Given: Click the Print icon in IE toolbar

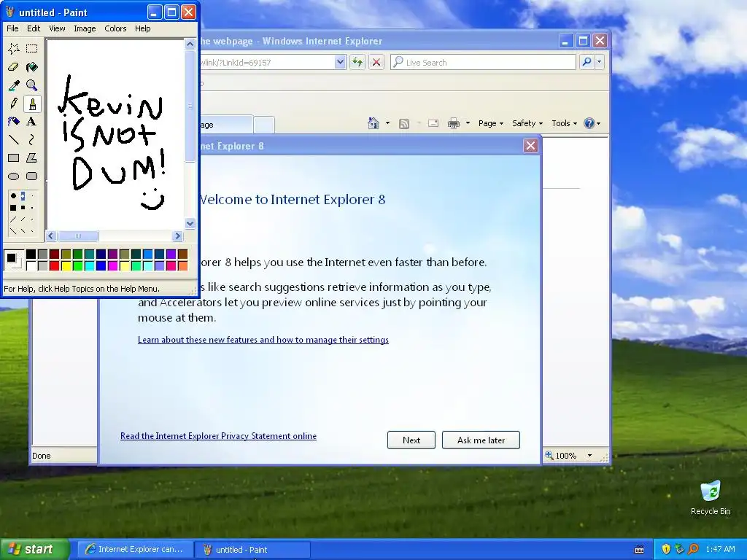Looking at the screenshot, I should pyautogui.click(x=454, y=123).
